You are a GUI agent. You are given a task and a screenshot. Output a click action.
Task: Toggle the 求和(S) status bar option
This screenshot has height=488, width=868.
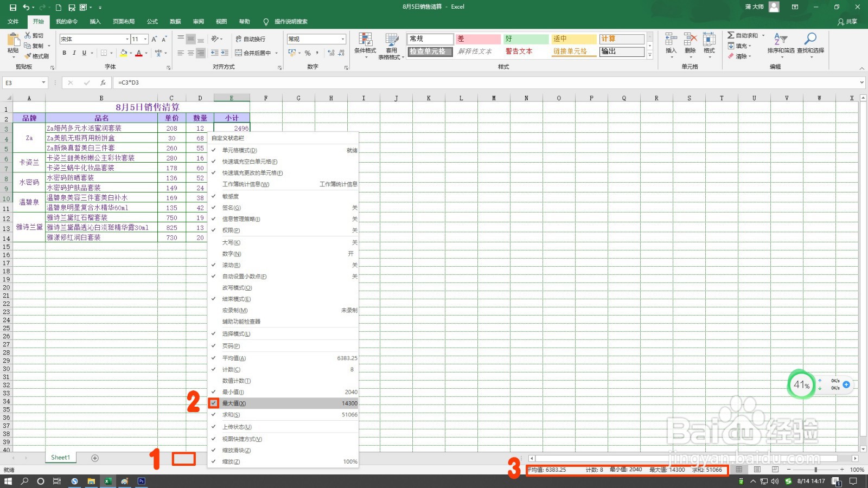tap(283, 415)
